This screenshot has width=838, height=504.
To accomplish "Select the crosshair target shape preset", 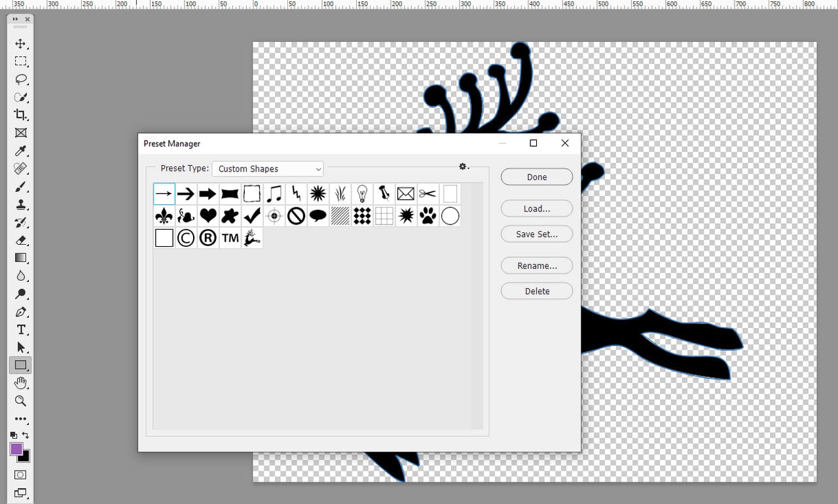I will point(274,216).
